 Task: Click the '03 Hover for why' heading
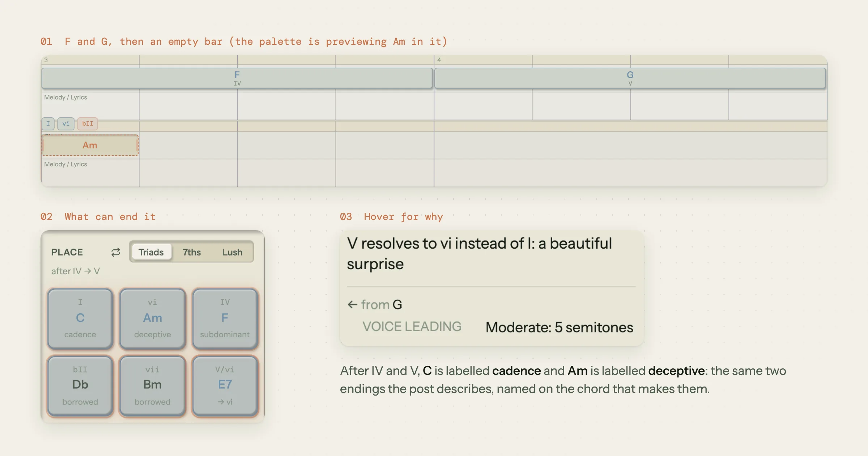tap(391, 217)
